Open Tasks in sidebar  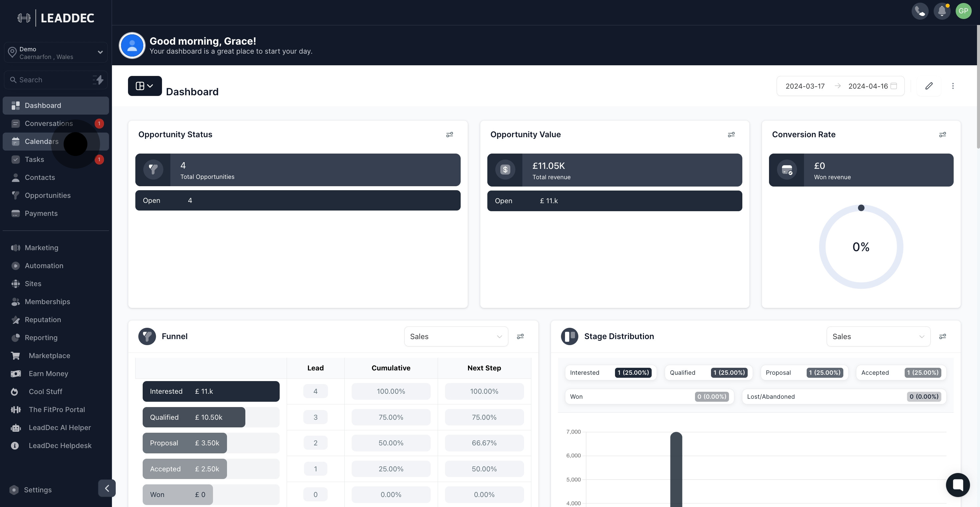coord(56,159)
